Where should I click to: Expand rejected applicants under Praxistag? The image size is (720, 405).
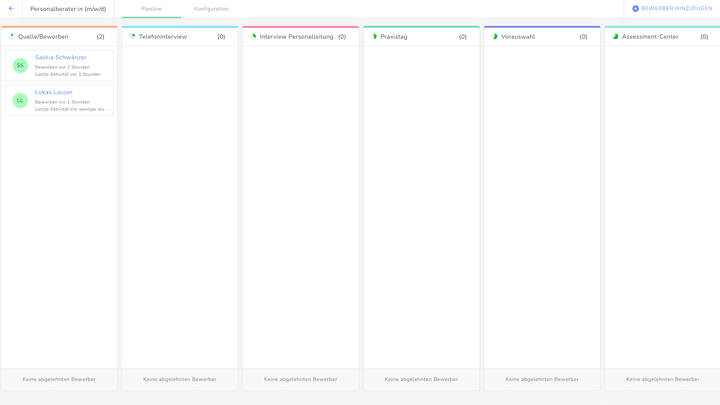point(421,379)
